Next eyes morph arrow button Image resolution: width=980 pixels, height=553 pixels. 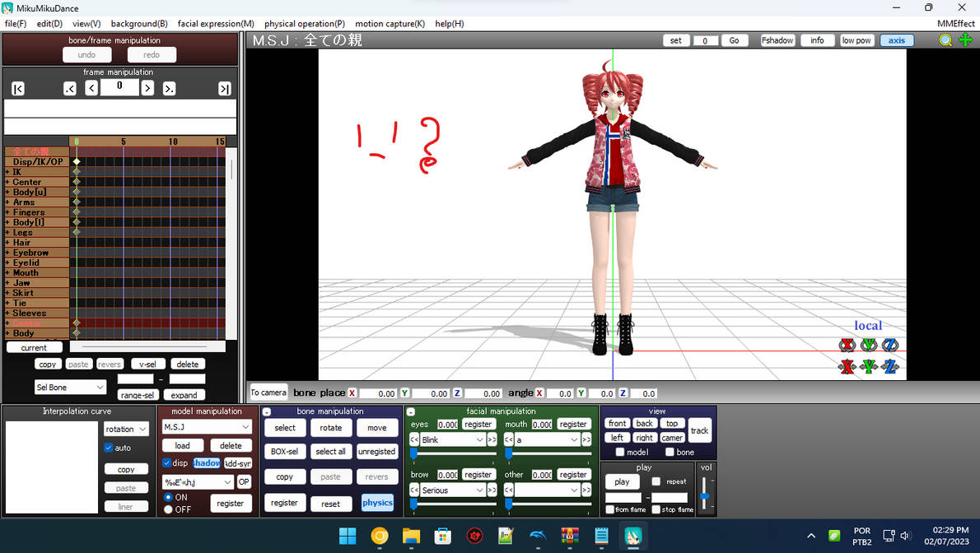click(x=492, y=440)
